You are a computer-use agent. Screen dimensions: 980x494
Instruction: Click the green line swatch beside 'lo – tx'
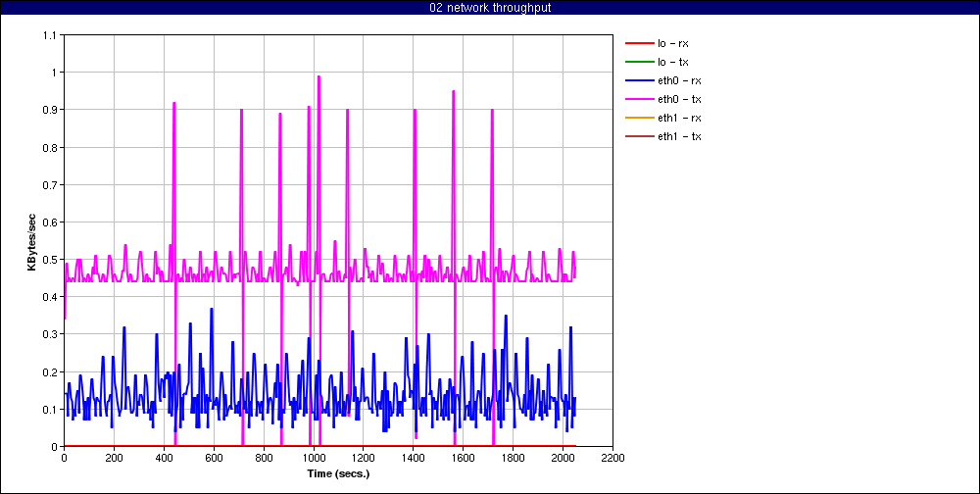coord(638,62)
